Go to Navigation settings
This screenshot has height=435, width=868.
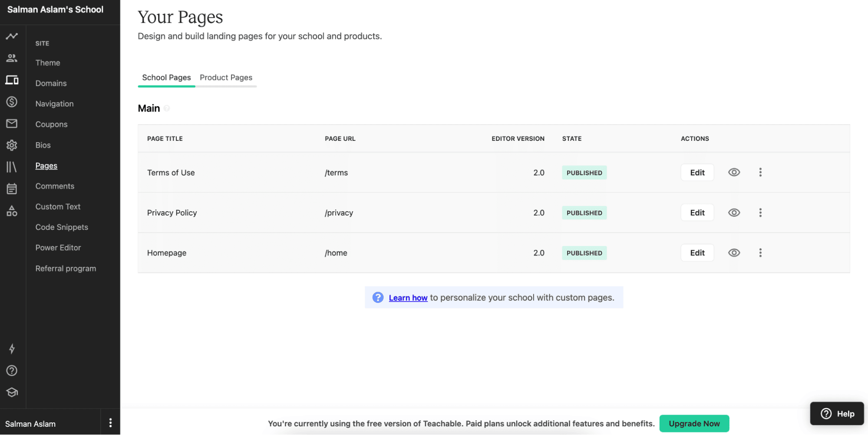(x=54, y=104)
